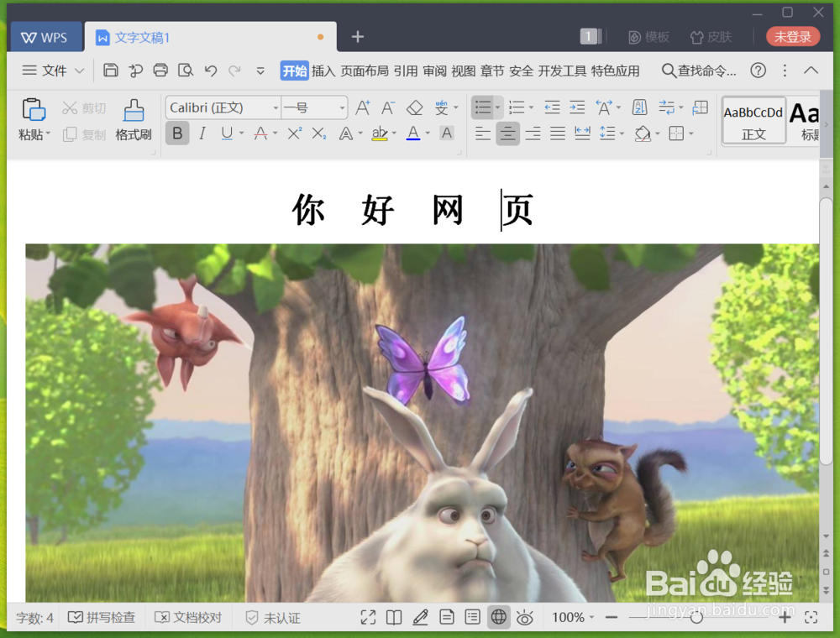The height and width of the screenshot is (638, 840).
Task: Adjust the zoom slider handle
Action: pyautogui.click(x=696, y=617)
